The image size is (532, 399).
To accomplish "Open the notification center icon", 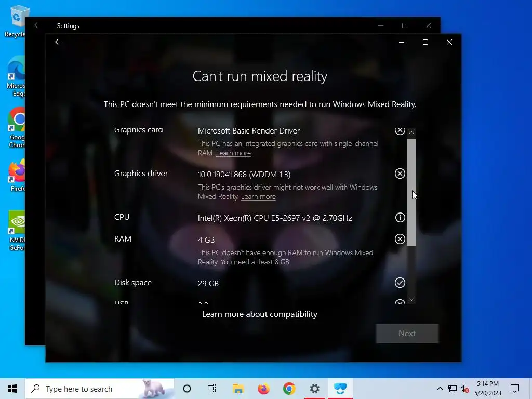I will pos(515,389).
